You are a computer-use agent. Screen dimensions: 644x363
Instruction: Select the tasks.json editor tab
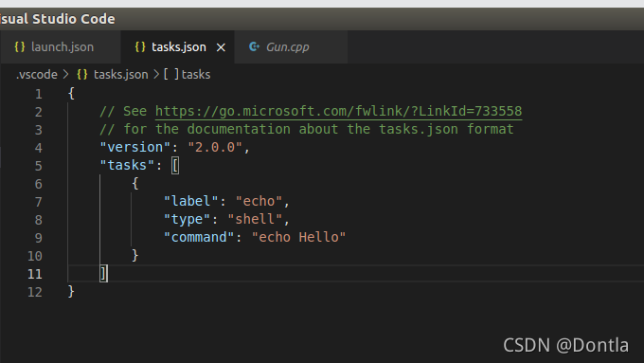[177, 46]
